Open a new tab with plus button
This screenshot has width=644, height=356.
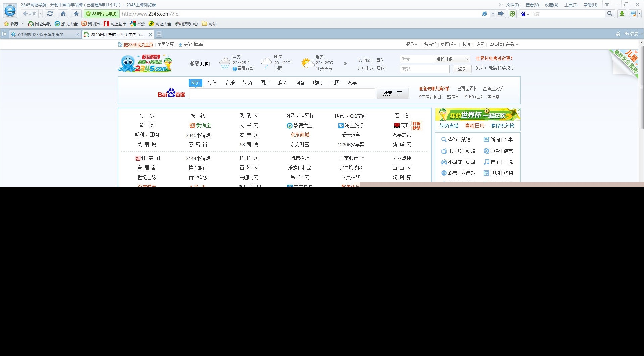coord(159,34)
